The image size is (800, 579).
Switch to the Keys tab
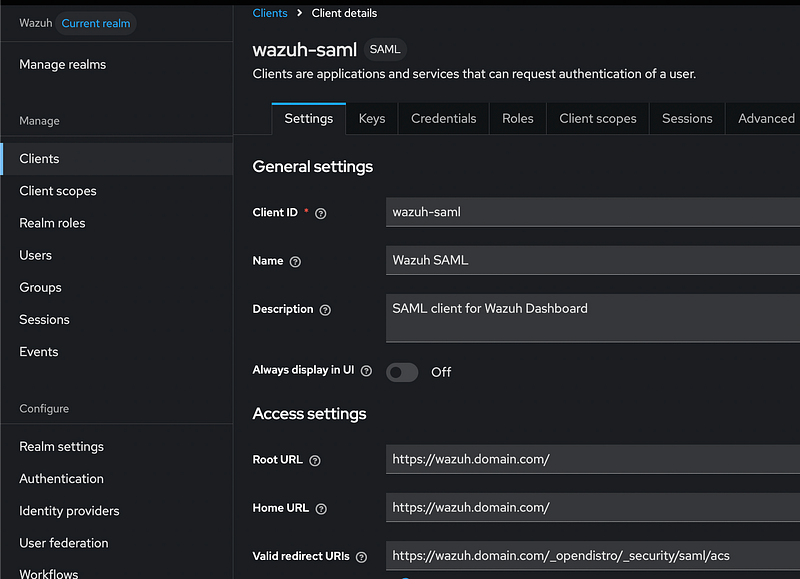point(372,119)
